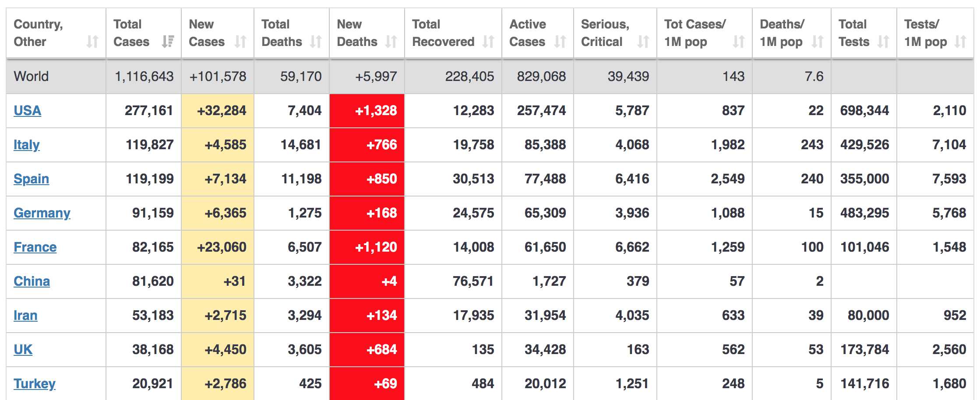
Task: Click Turkey new deaths cell +69
Action: (x=367, y=383)
